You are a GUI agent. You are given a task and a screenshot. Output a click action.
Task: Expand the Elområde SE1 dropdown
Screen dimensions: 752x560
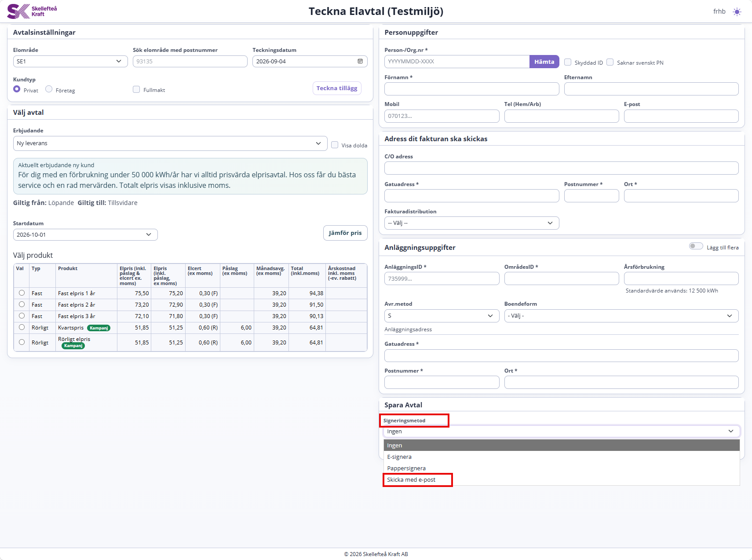tap(70, 61)
